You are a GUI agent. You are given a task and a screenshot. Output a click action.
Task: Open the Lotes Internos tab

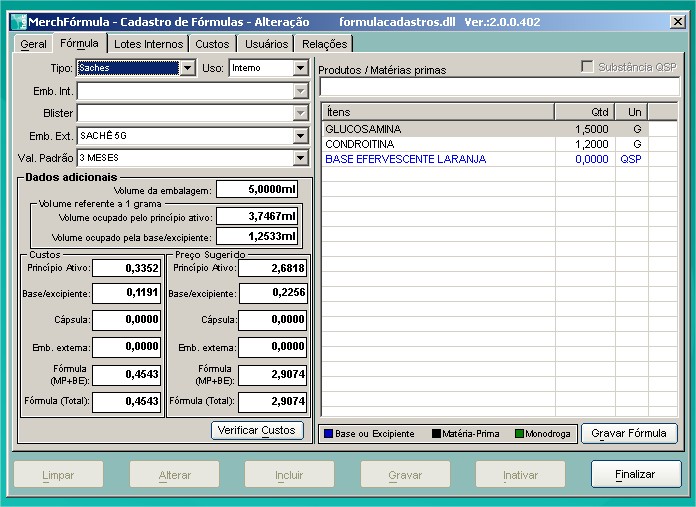(x=148, y=44)
